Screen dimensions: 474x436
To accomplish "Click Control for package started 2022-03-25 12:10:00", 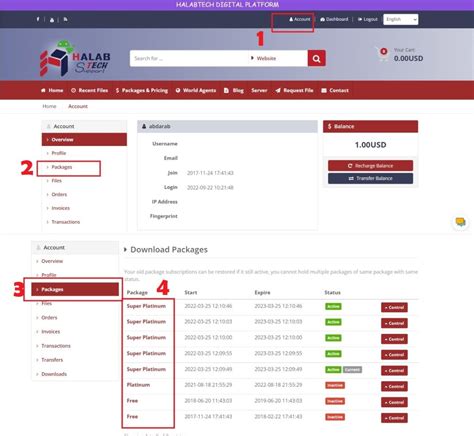I will [x=394, y=339].
